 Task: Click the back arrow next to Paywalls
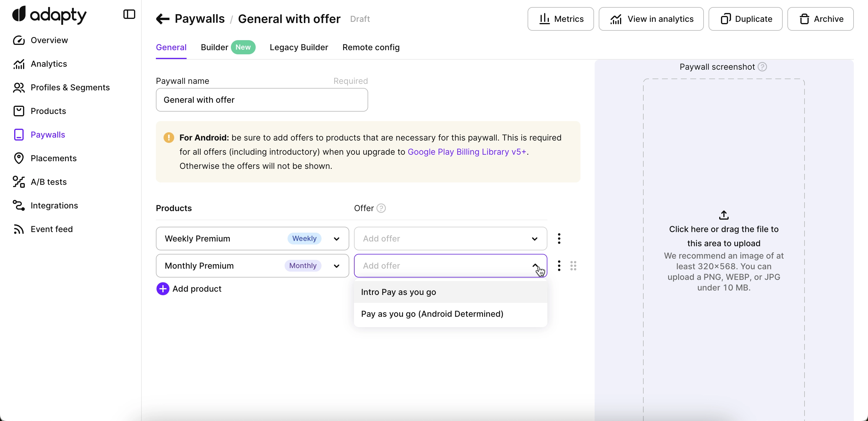[x=163, y=19]
